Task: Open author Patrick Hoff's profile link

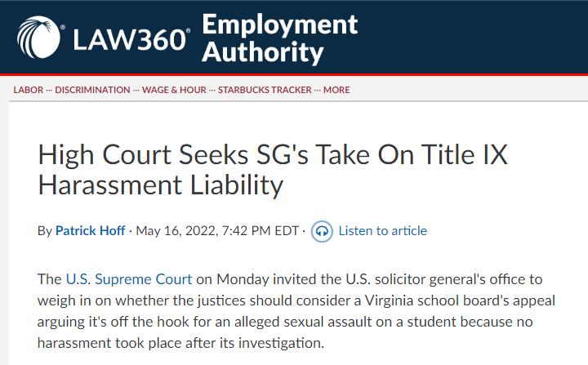Action: [90, 231]
